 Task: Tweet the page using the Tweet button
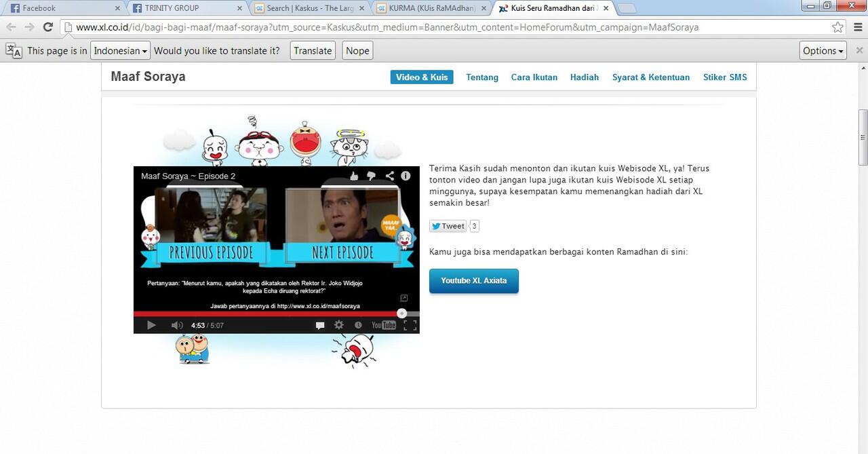click(448, 226)
